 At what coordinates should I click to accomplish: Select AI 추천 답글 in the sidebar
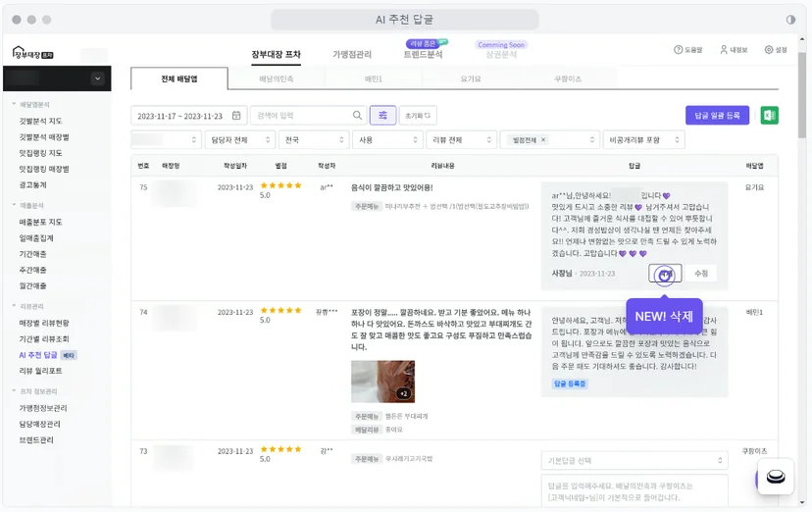point(38,355)
